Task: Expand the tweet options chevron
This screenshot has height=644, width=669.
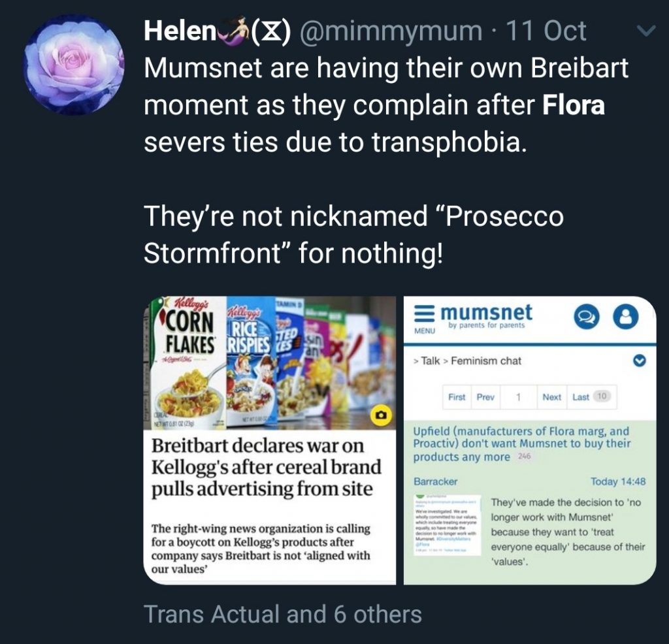Action: pos(645,31)
